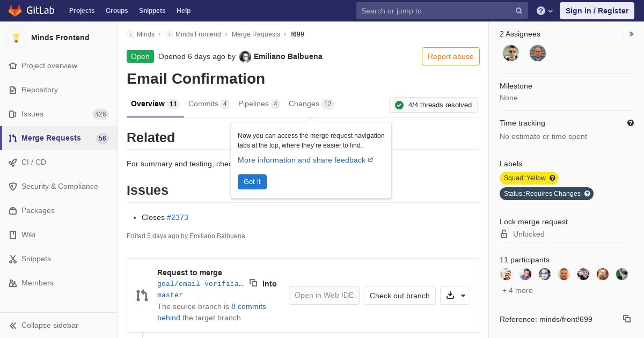Open the CI / CD sidebar section
Screen dimensions: 644x338
tap(34, 162)
